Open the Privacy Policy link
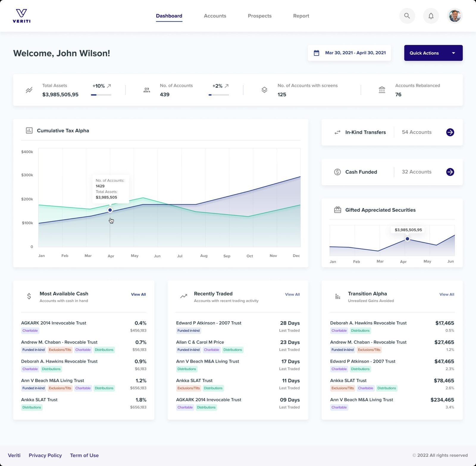This screenshot has height=466, width=476. coord(45,455)
